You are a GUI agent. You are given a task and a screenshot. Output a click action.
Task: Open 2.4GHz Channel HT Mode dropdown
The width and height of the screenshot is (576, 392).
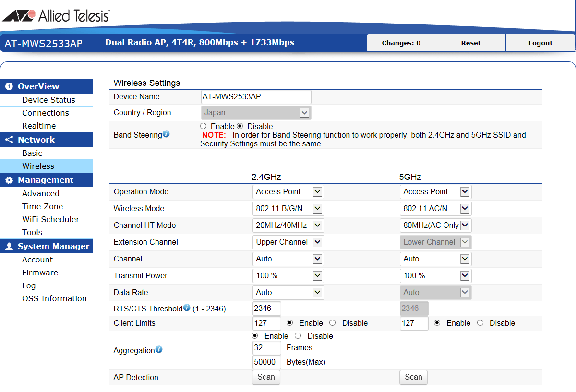(288, 226)
